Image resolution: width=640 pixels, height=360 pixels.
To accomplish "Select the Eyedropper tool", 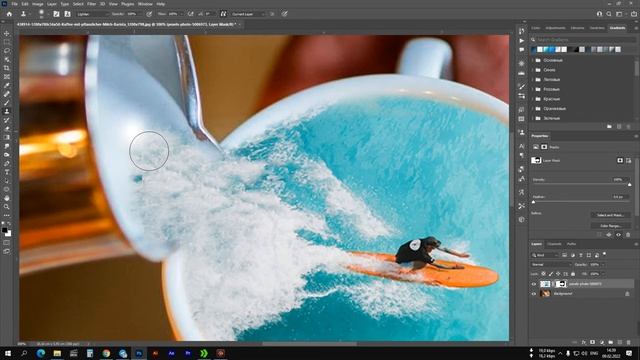I will (7, 85).
